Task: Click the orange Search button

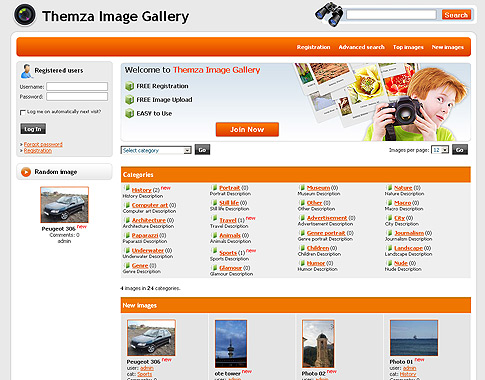Action: 456,15
